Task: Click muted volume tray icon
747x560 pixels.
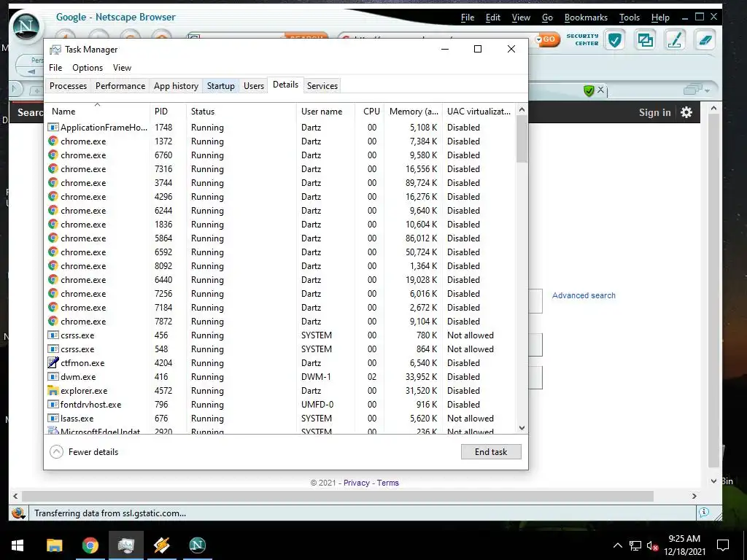Action: 652,545
